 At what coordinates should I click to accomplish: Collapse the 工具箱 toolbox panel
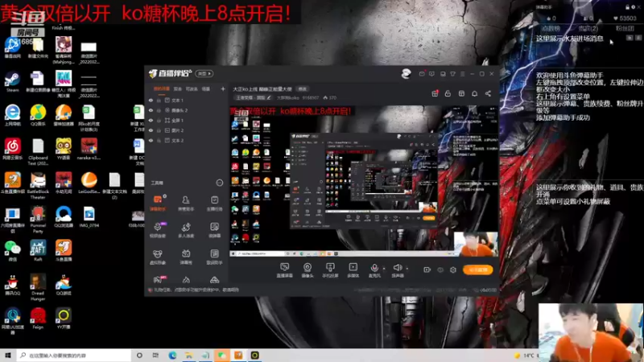[x=219, y=183]
